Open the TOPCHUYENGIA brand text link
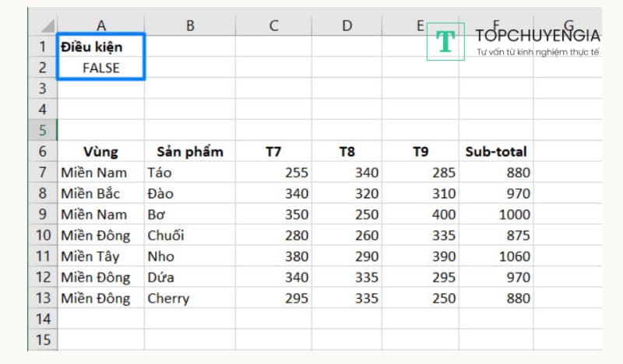This screenshot has width=623, height=364. click(537, 35)
